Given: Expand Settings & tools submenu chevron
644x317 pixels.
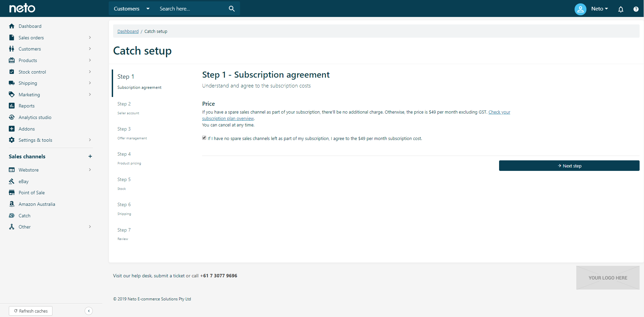Looking at the screenshot, I should click(90, 140).
